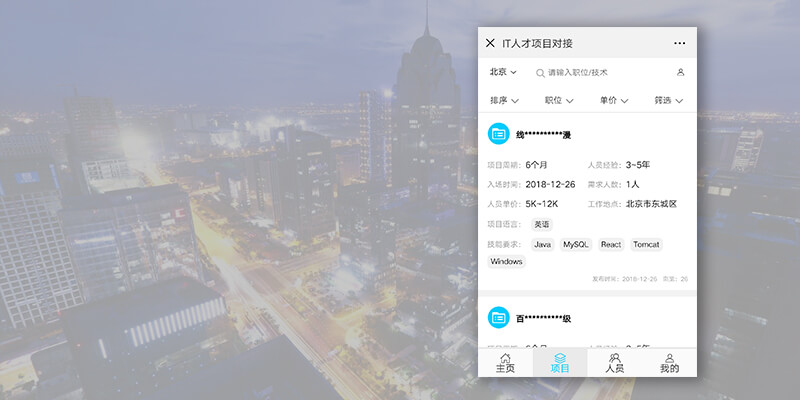
Task: Go to the 主页 home tab
Action: click(505, 363)
